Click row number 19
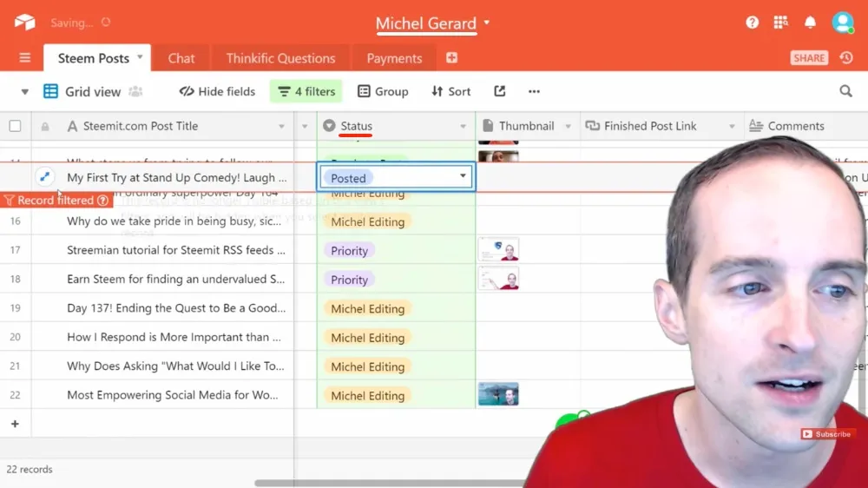Image resolution: width=868 pixels, height=488 pixels. point(15,308)
